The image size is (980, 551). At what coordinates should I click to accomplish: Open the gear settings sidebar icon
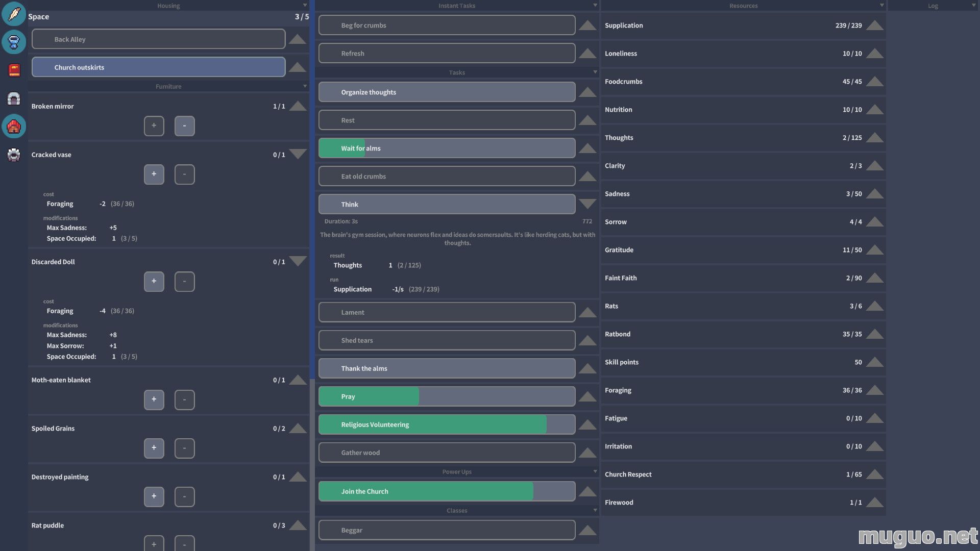14,154
